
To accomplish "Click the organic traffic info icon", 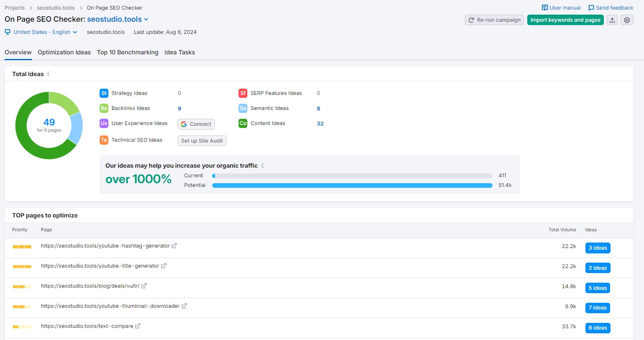I will (262, 166).
